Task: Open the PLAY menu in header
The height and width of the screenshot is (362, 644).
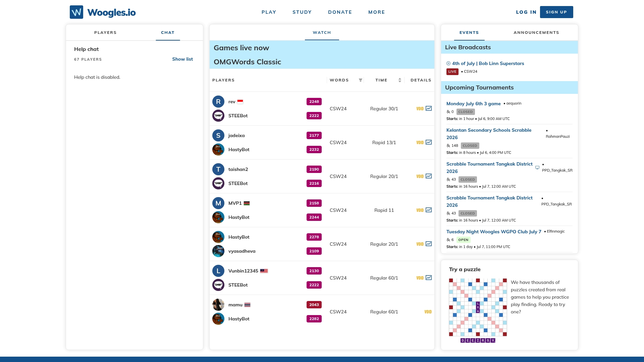Action: (x=269, y=12)
